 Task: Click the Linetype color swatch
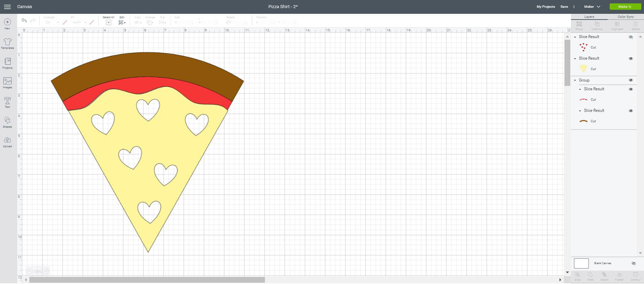tap(65, 23)
